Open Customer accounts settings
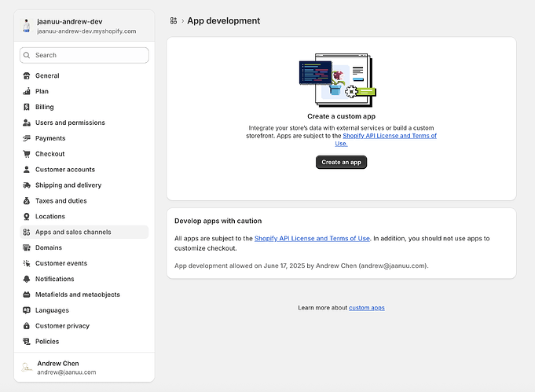 [x=84, y=170]
